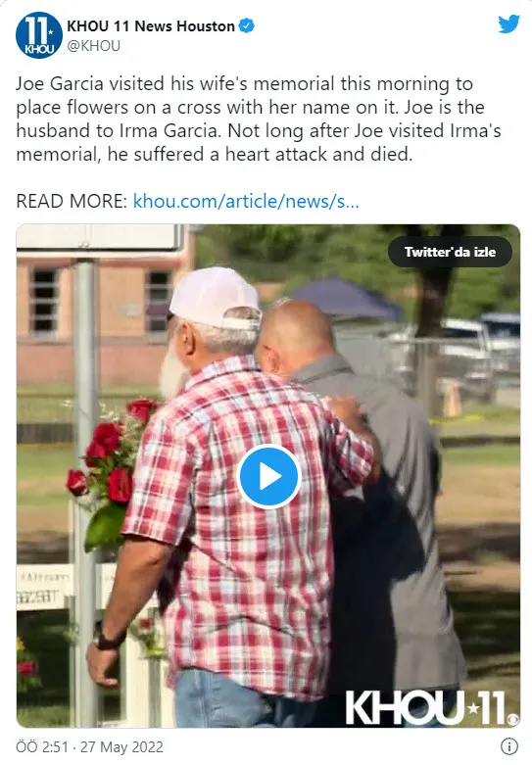Follow the khou.com/article/news link
This screenshot has height=765, width=532.
pos(246,201)
